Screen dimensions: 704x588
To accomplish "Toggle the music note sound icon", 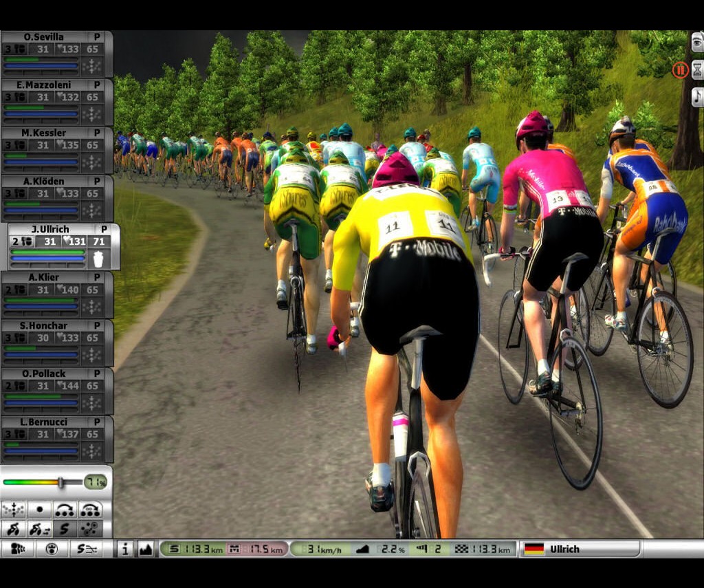I will tap(697, 96).
